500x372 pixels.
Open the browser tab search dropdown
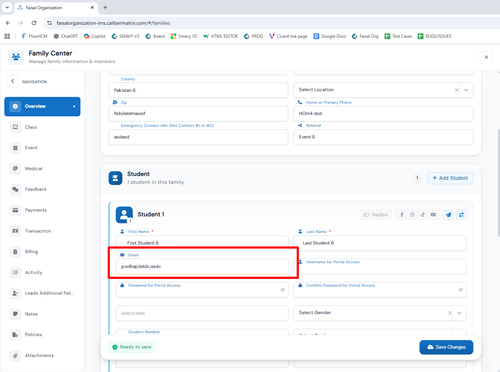[7, 7]
